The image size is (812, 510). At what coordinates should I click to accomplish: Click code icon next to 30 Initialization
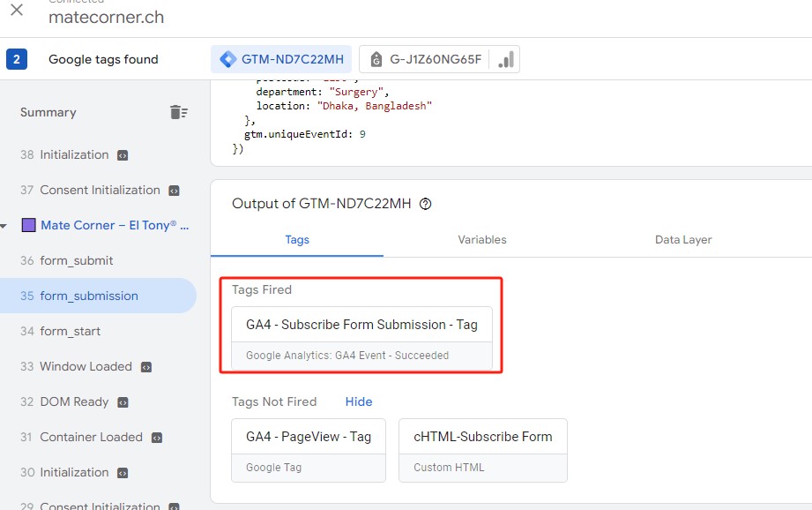click(123, 473)
